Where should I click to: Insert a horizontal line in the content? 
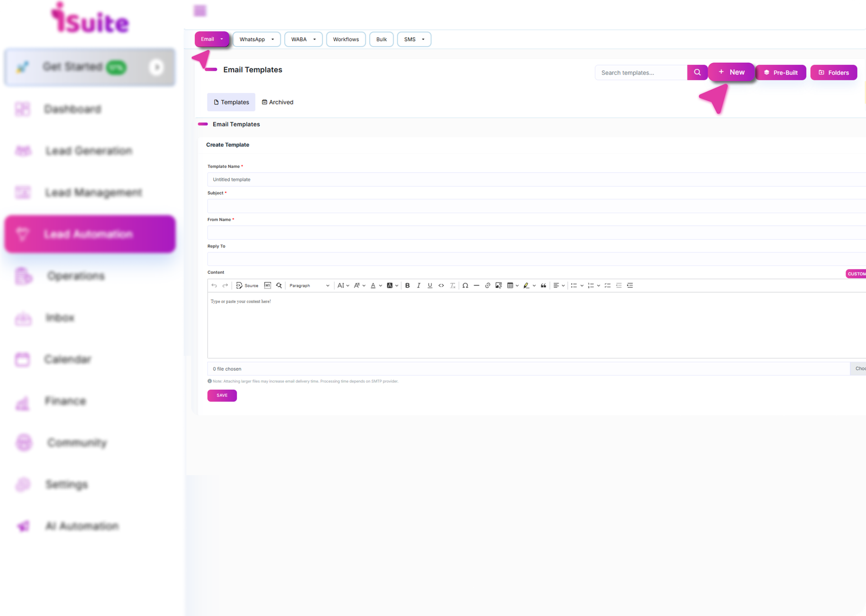pyautogui.click(x=476, y=285)
